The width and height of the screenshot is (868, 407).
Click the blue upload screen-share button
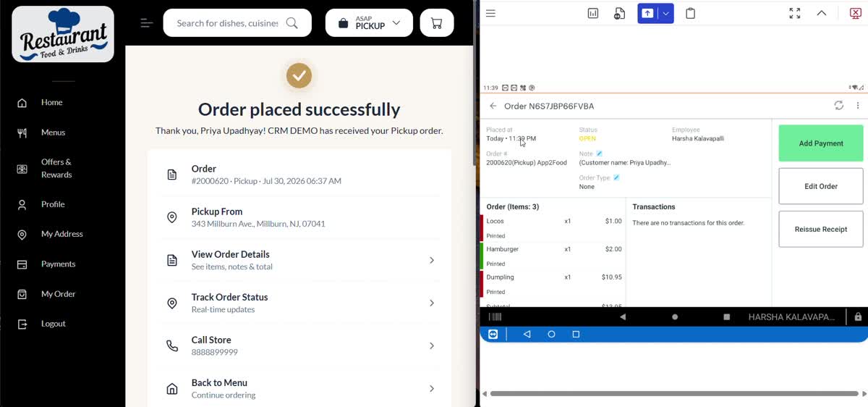pyautogui.click(x=647, y=13)
